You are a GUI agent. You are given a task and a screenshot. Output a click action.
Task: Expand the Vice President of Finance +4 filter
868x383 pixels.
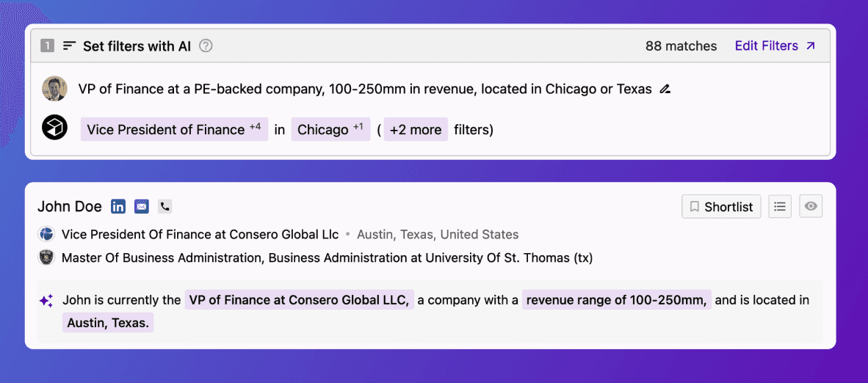[174, 129]
